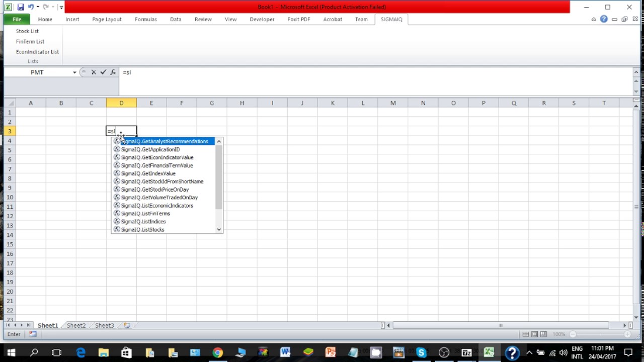
Task: Click the macro record icon in status bar
Action: pos(33,334)
